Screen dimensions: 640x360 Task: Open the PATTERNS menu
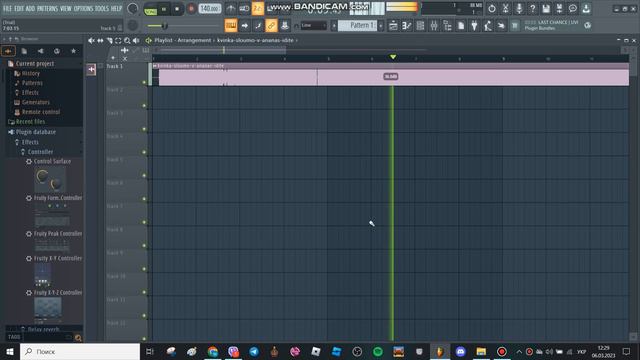point(47,8)
